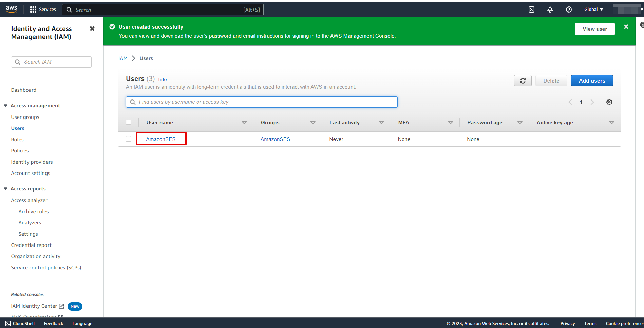
Task: Sort by Password age column arrow
Action: tap(520, 123)
